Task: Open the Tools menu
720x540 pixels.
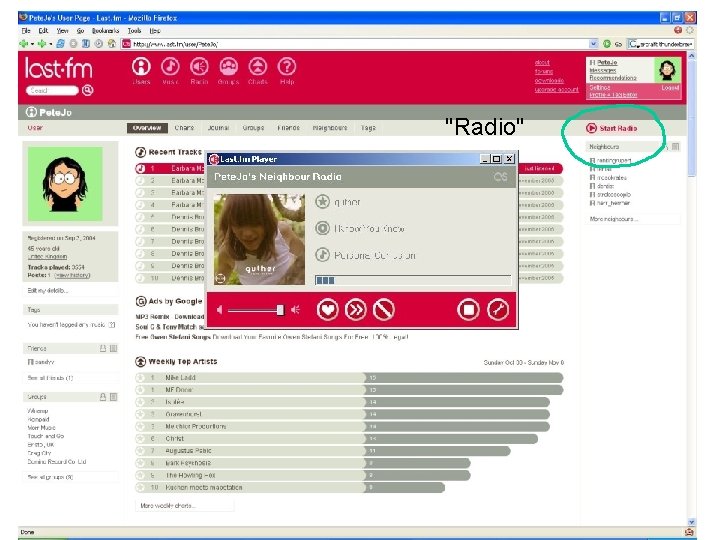Action: coord(134,31)
